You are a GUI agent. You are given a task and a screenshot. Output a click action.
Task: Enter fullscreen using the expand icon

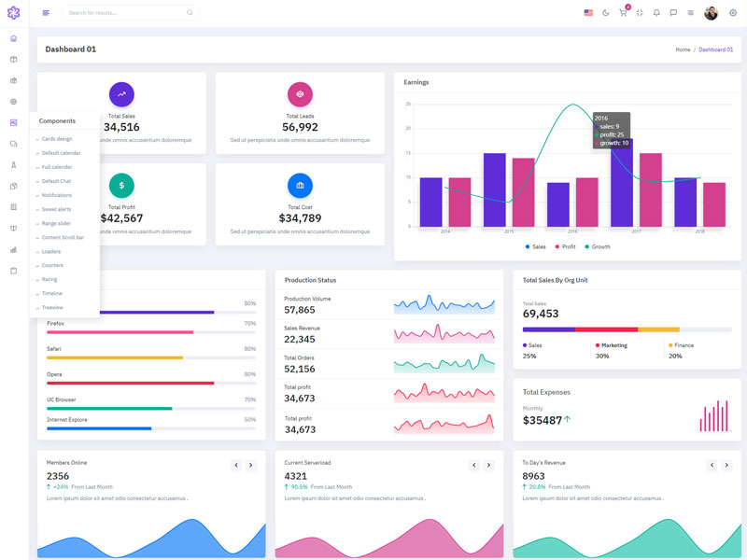tap(639, 12)
